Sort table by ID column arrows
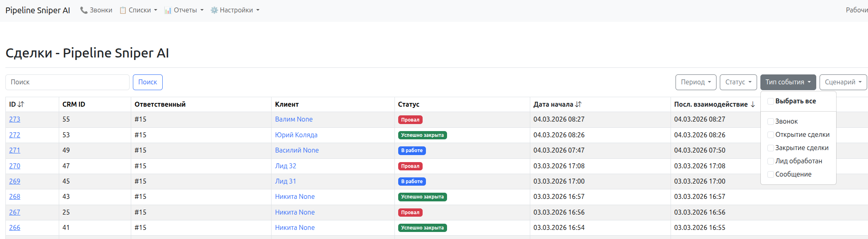868x239 pixels. 21,105
